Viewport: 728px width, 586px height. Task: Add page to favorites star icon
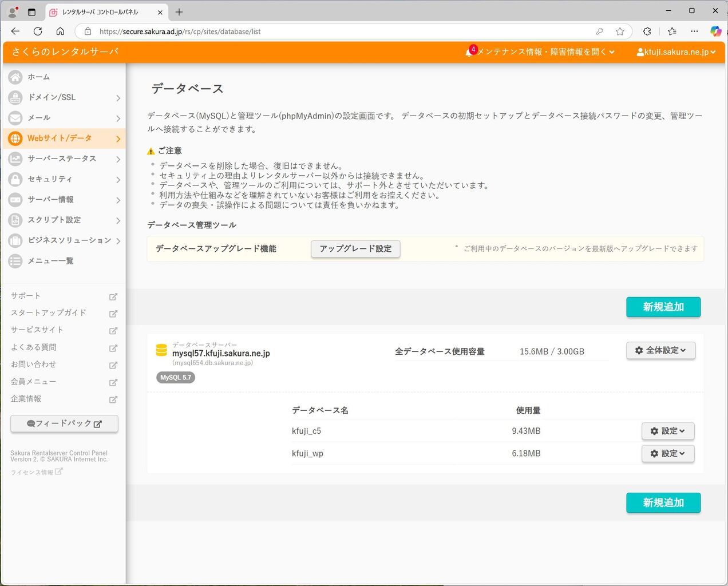[x=620, y=31]
